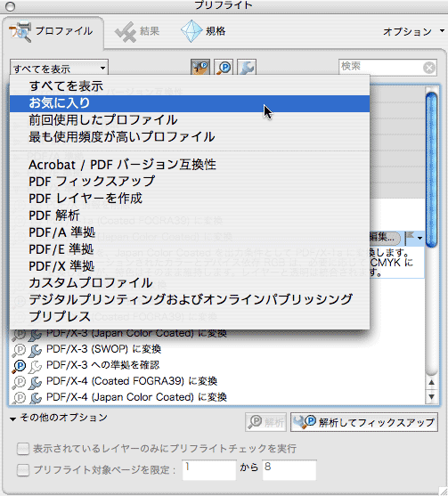Click 解析してフィックスアップ button
Image resolution: width=448 pixels, height=496 pixels.
(x=364, y=422)
